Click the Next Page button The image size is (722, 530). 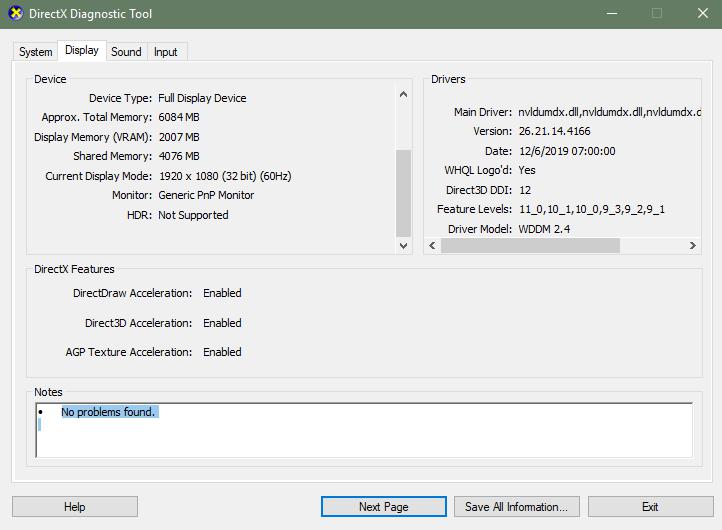click(x=384, y=507)
